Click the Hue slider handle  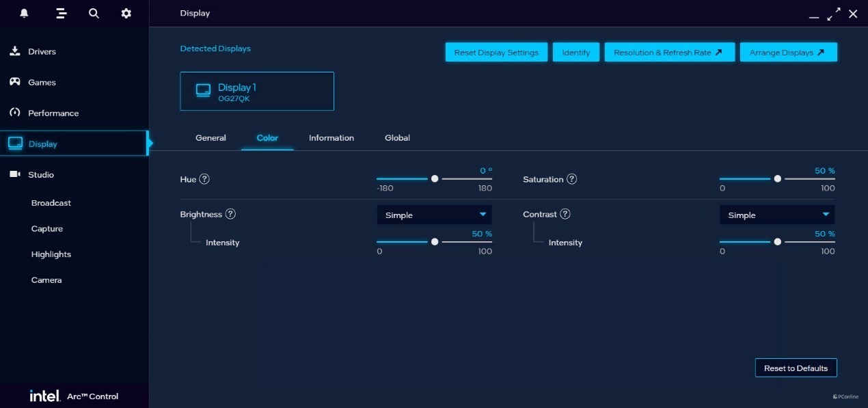pyautogui.click(x=435, y=179)
